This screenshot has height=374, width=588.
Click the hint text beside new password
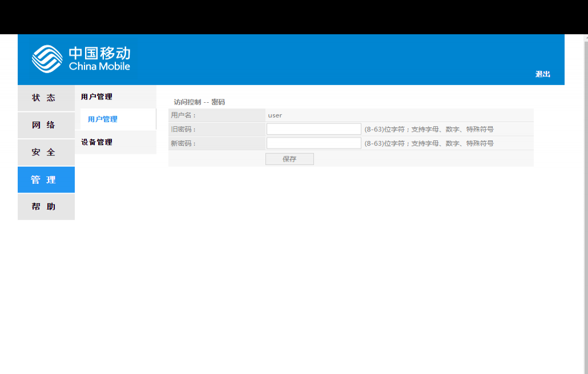coord(429,143)
